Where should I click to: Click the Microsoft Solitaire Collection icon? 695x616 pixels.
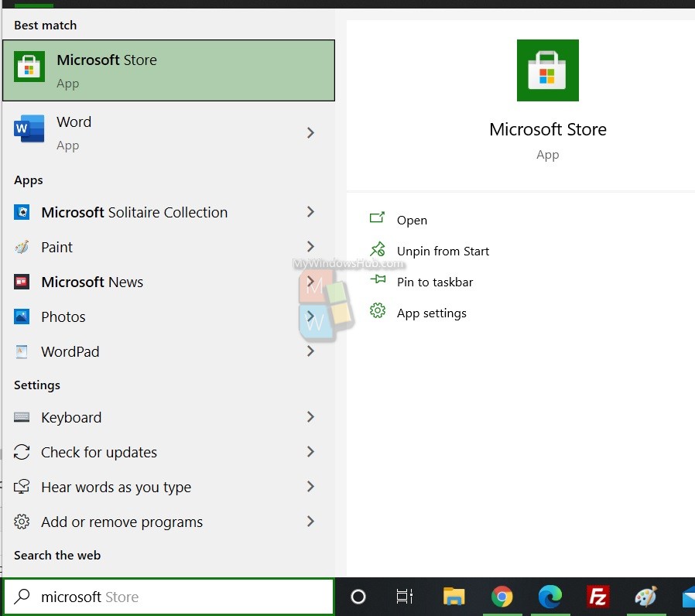coord(22,212)
